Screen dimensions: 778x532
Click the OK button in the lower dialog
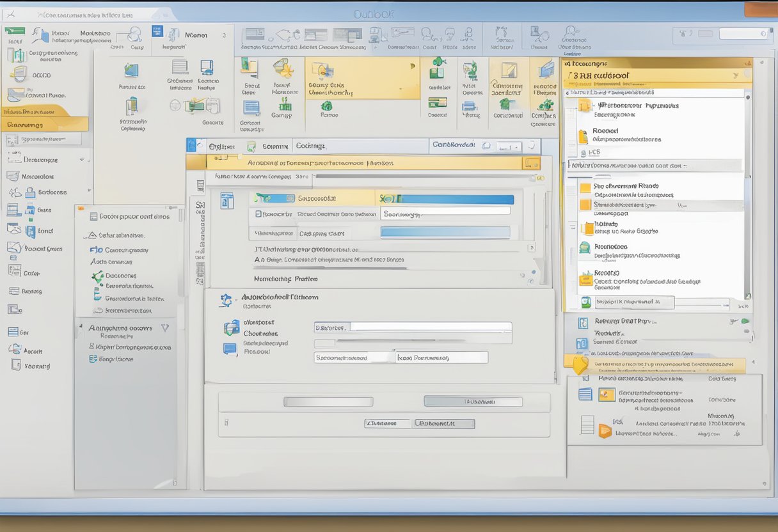(388, 424)
